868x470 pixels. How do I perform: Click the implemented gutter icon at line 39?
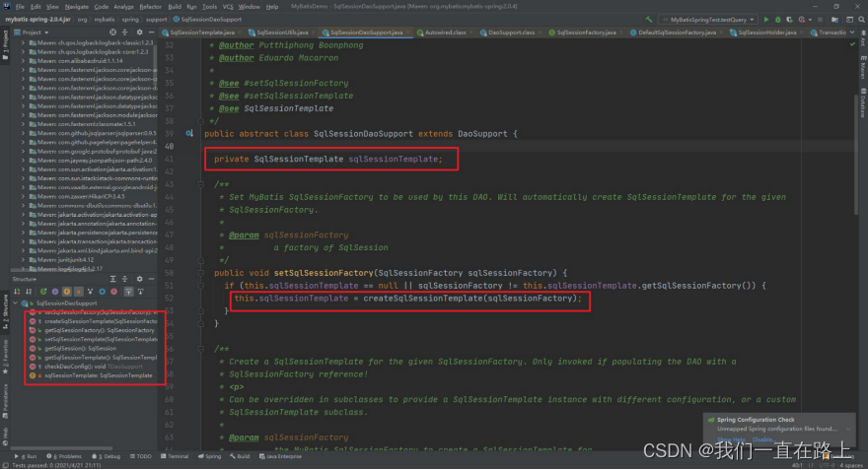pos(189,134)
